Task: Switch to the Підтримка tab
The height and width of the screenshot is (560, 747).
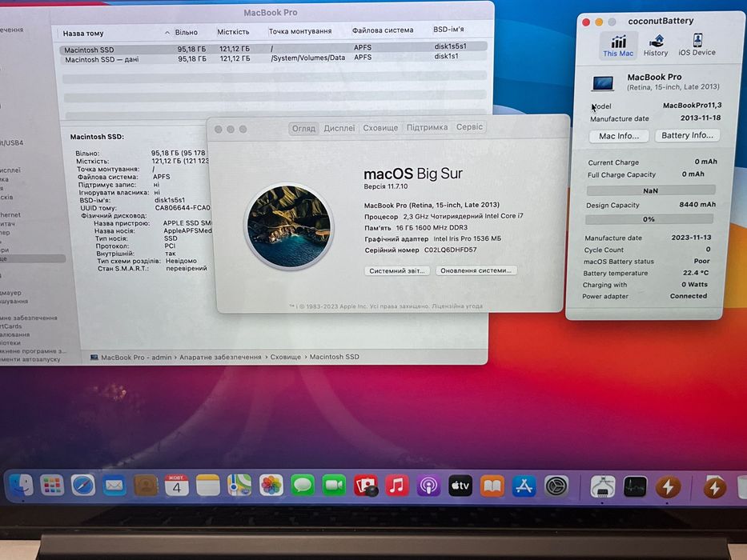Action: [x=427, y=127]
